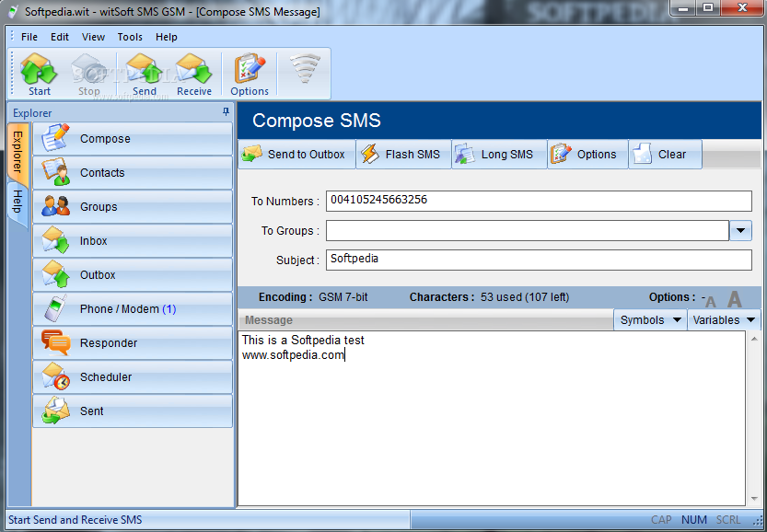Click the Stop toolbar icon
The height and width of the screenshot is (532, 767).
(89, 75)
